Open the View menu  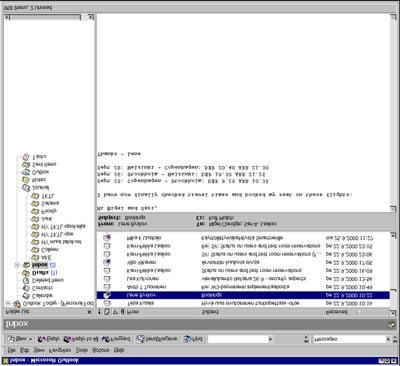tap(39, 350)
